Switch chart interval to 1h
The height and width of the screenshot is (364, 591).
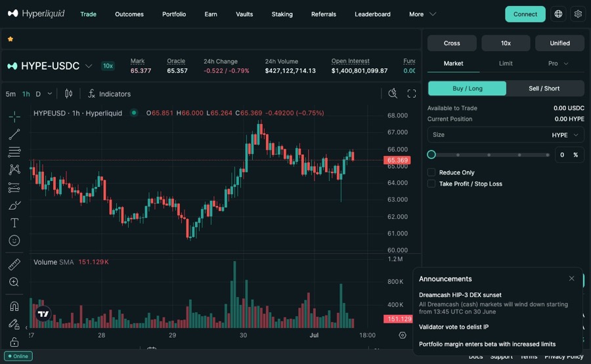(26, 94)
